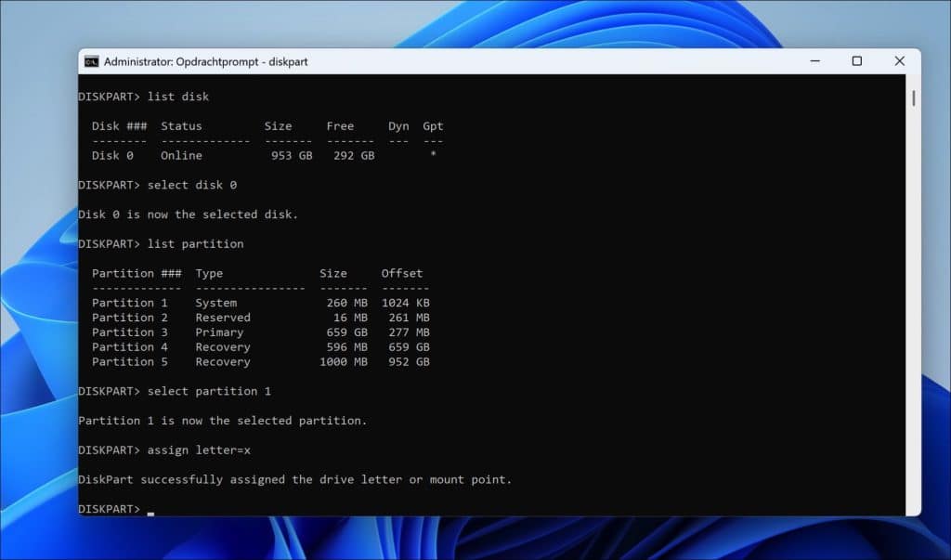
Task: Click the blinking cursor at last DISKPART prompt
Action: click(x=150, y=510)
